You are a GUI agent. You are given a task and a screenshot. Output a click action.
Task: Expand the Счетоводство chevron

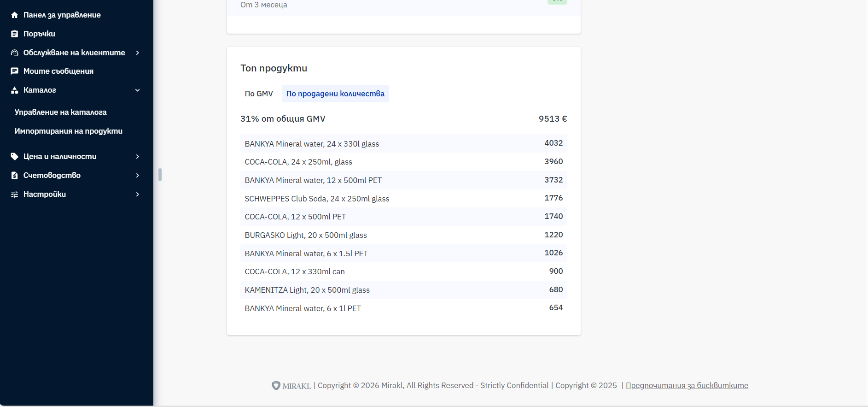point(137,175)
